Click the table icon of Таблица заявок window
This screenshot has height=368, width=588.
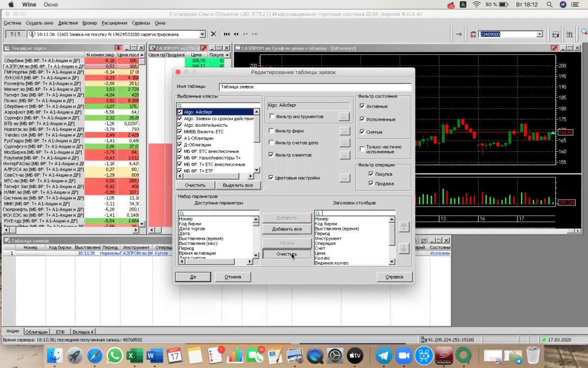click(7, 241)
